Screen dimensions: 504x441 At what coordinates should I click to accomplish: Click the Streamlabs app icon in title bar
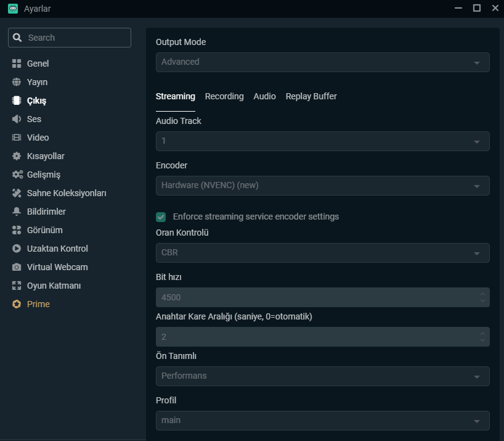[13, 9]
